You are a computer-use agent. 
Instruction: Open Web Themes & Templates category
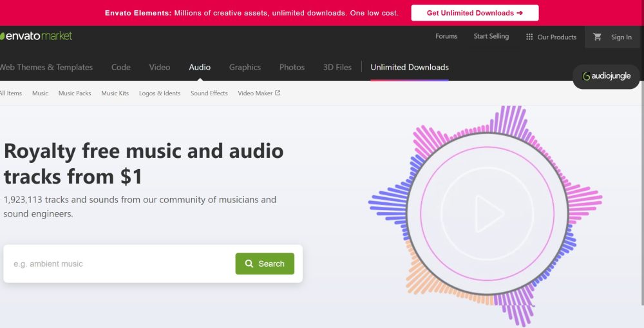pos(46,68)
